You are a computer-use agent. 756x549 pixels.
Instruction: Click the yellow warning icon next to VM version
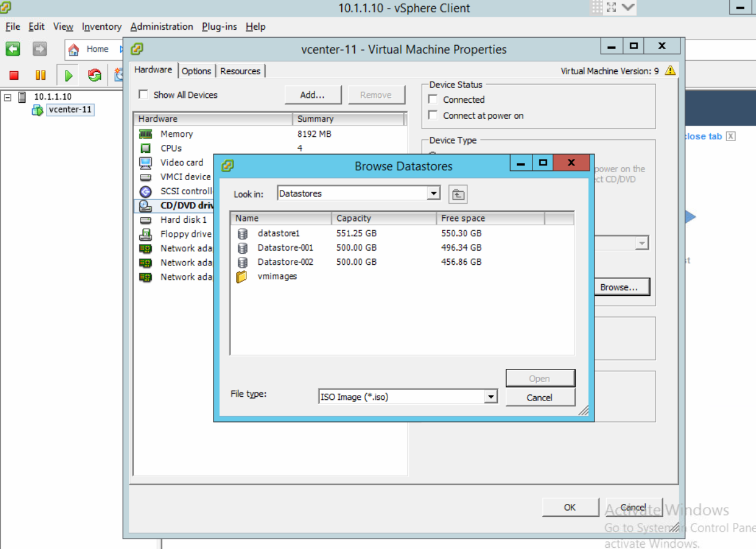(670, 71)
